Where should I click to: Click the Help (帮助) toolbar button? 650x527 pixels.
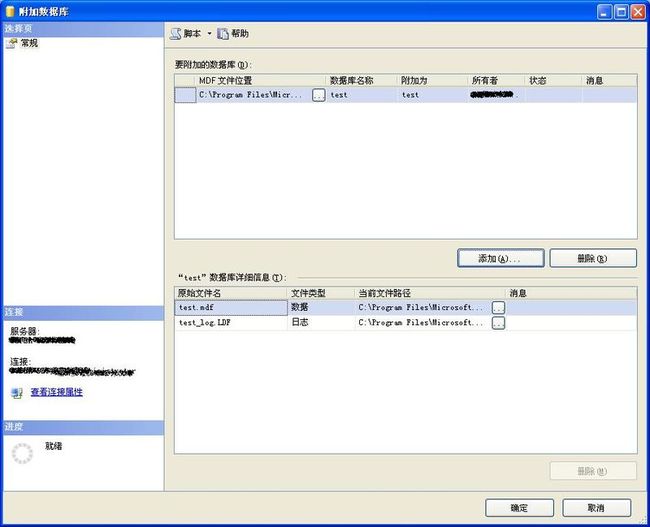click(x=233, y=34)
